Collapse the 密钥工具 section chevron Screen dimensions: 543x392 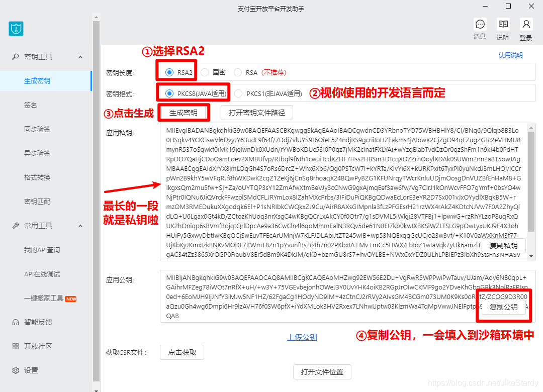pos(80,57)
